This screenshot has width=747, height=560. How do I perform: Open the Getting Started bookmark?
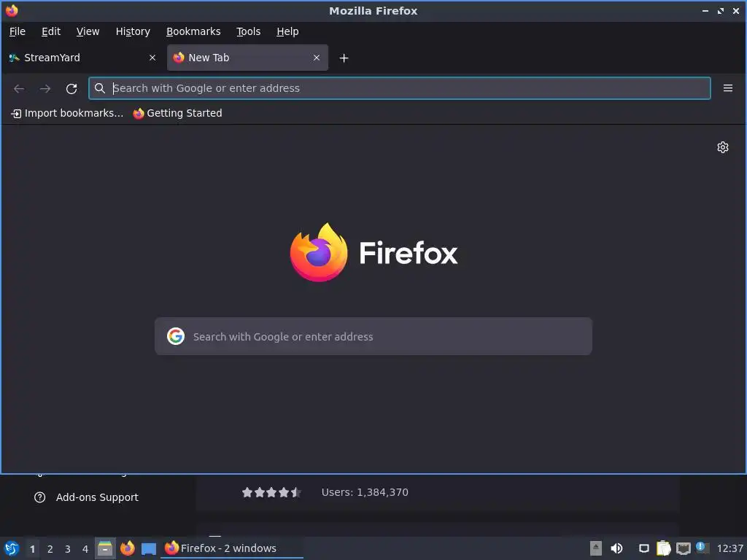click(x=178, y=113)
